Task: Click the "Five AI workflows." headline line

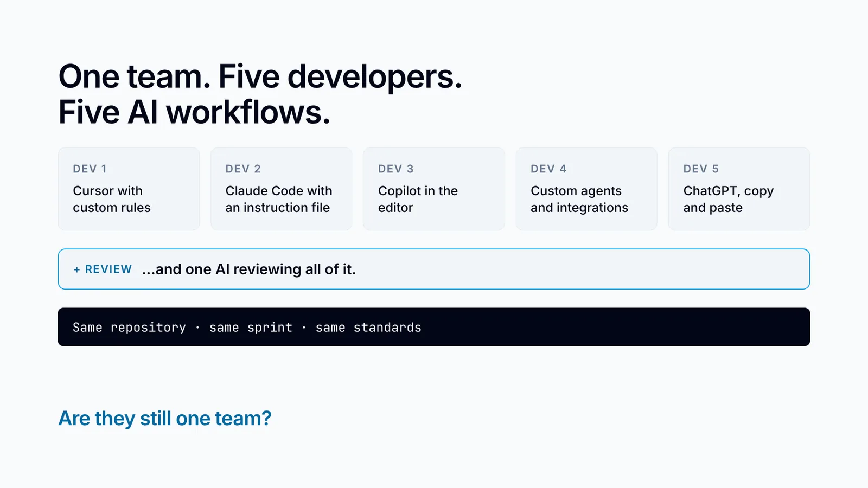Action: click(x=194, y=112)
